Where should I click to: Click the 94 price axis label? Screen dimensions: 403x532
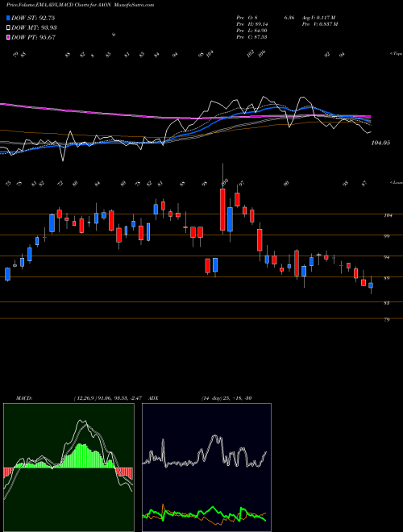[x=387, y=257]
